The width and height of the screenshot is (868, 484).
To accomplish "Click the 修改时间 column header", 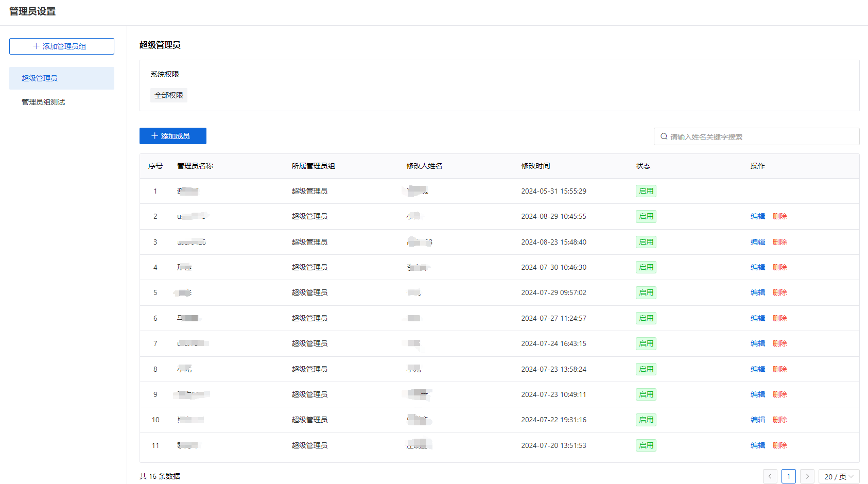I will click(535, 166).
